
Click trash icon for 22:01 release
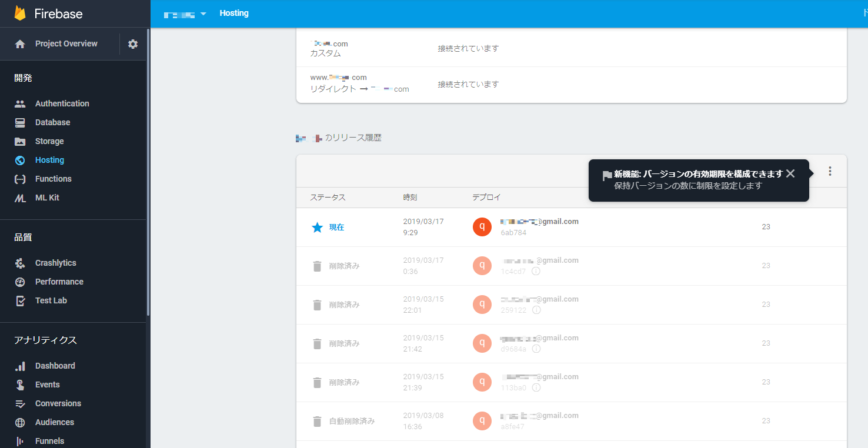pos(317,305)
